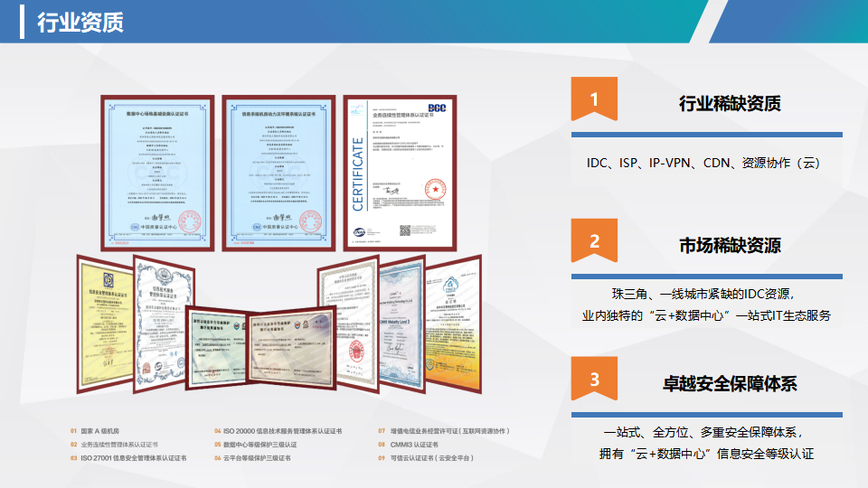
Task: Click the IDC、ISP、IP-VPN、CDN text line
Action: pos(703,164)
